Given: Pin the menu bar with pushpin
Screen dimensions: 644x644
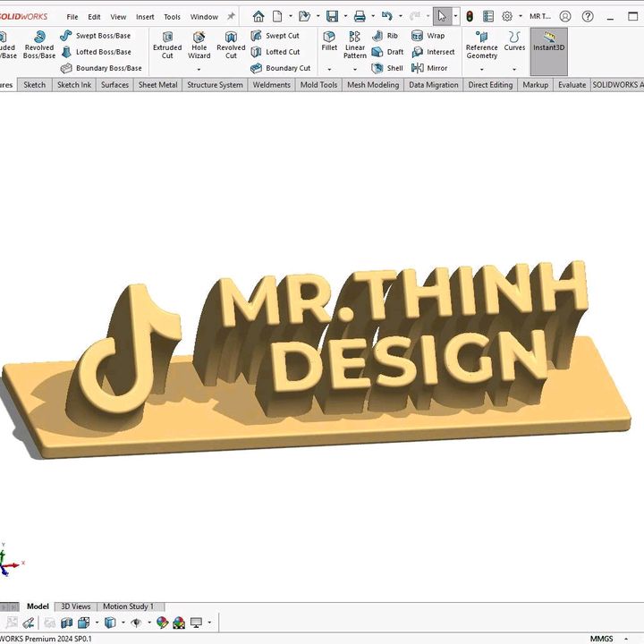Looking at the screenshot, I should point(232,16).
